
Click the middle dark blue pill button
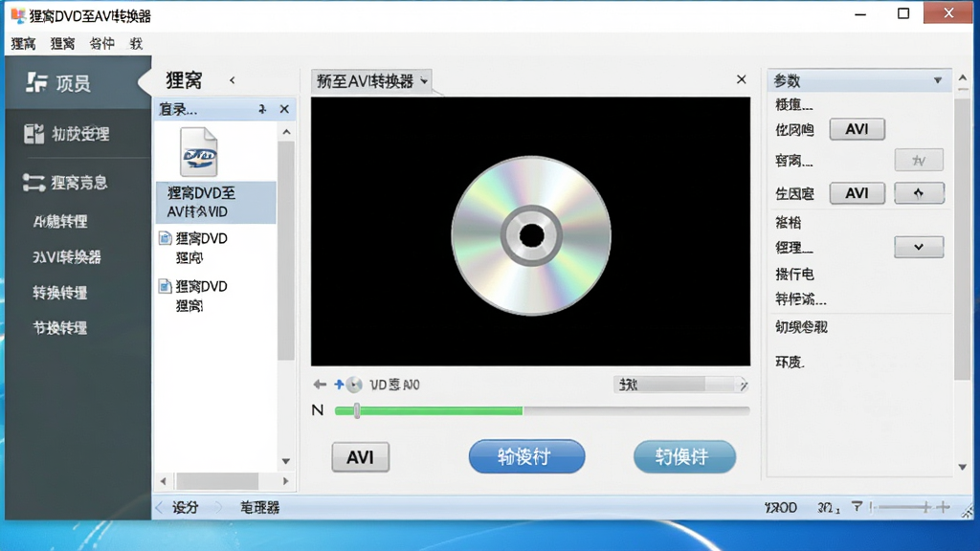coord(527,456)
